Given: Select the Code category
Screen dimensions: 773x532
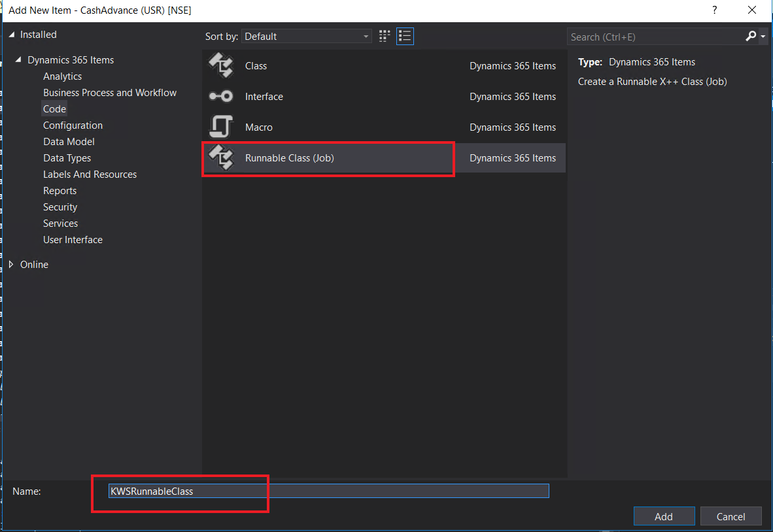Looking at the screenshot, I should click(54, 109).
